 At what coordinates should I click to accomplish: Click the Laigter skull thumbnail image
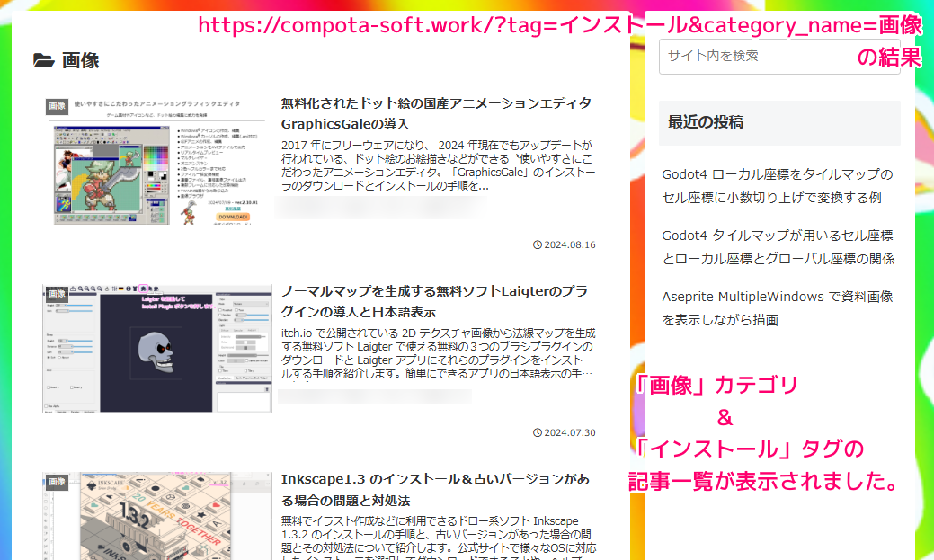(x=157, y=349)
